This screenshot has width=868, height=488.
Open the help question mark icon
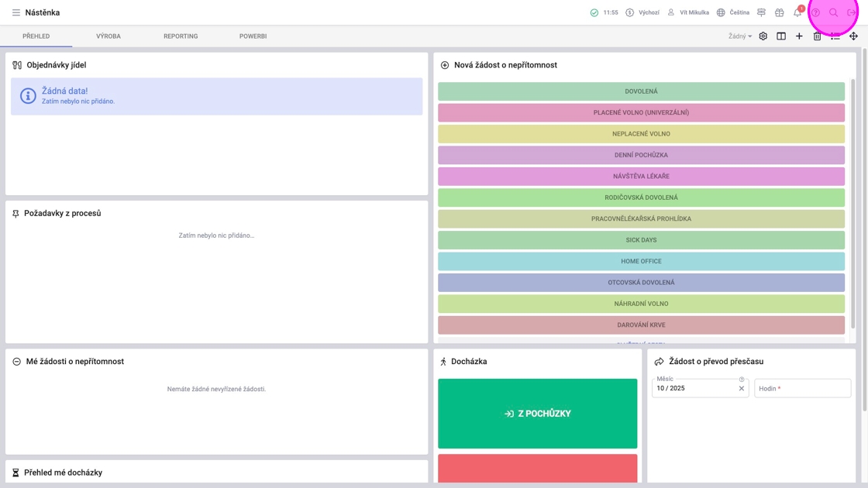[815, 12]
